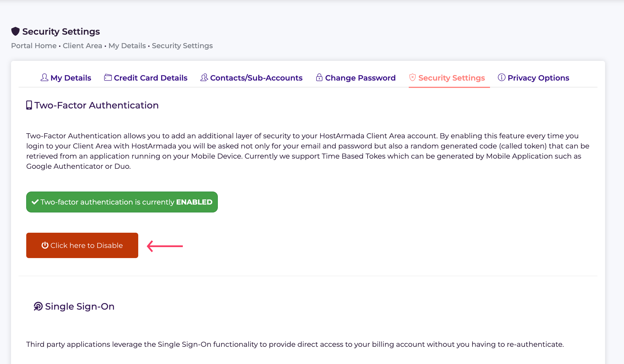This screenshot has height=364, width=624.
Task: Navigate to the My Details breadcrumb link
Action: point(127,46)
